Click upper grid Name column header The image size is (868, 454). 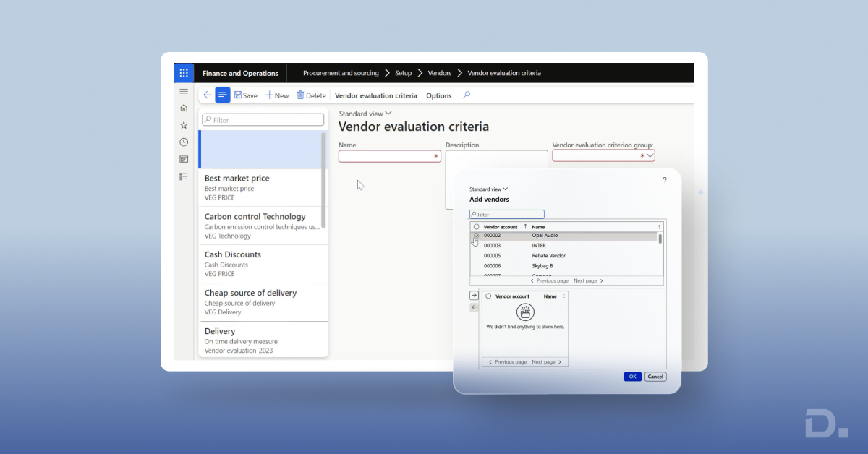[538, 227]
